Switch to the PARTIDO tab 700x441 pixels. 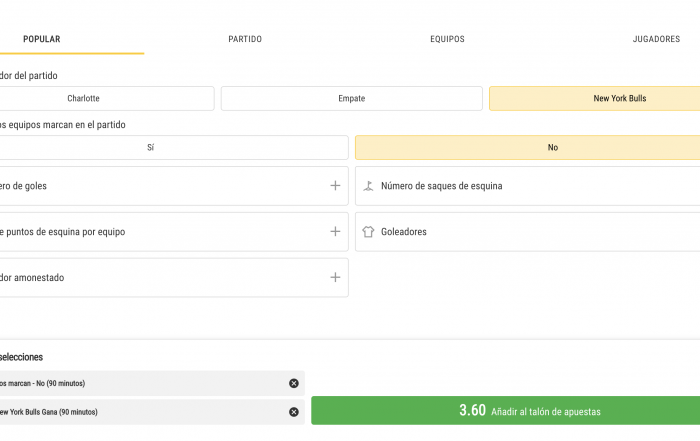pyautogui.click(x=245, y=39)
